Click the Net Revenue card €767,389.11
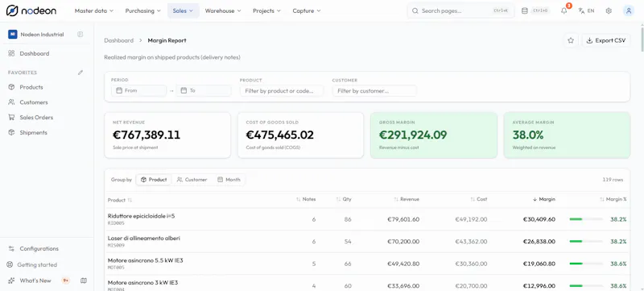Image resolution: width=644 pixels, height=291 pixels. pyautogui.click(x=167, y=135)
